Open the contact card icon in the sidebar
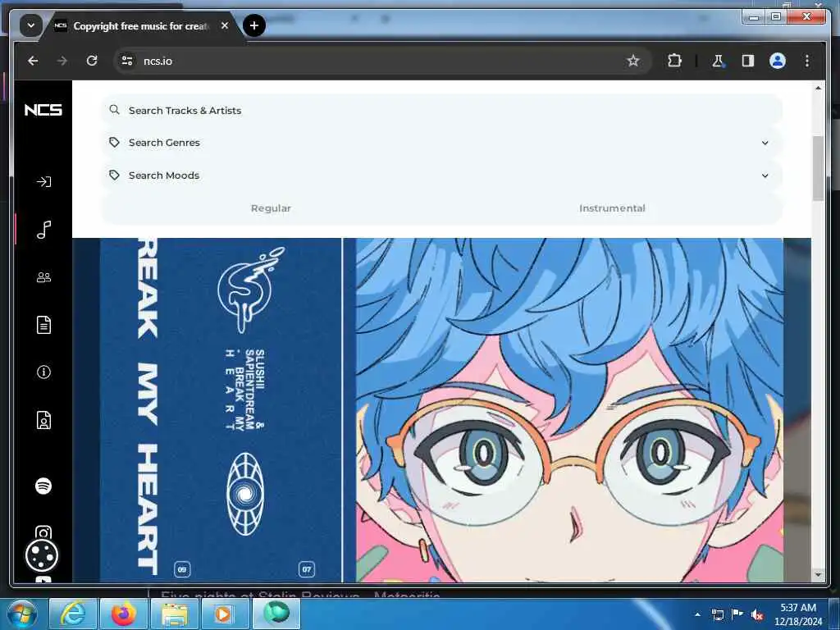Image resolution: width=840 pixels, height=630 pixels. pyautogui.click(x=43, y=420)
